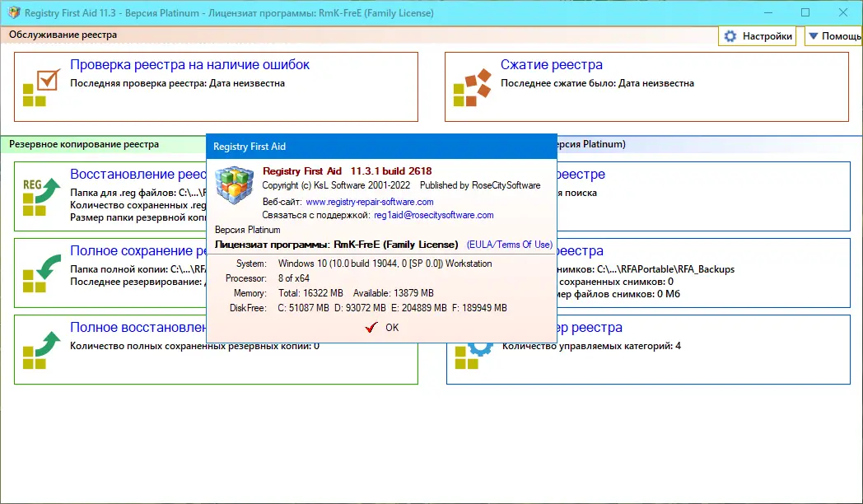
Task: Open Настройки settings button
Action: [758, 36]
